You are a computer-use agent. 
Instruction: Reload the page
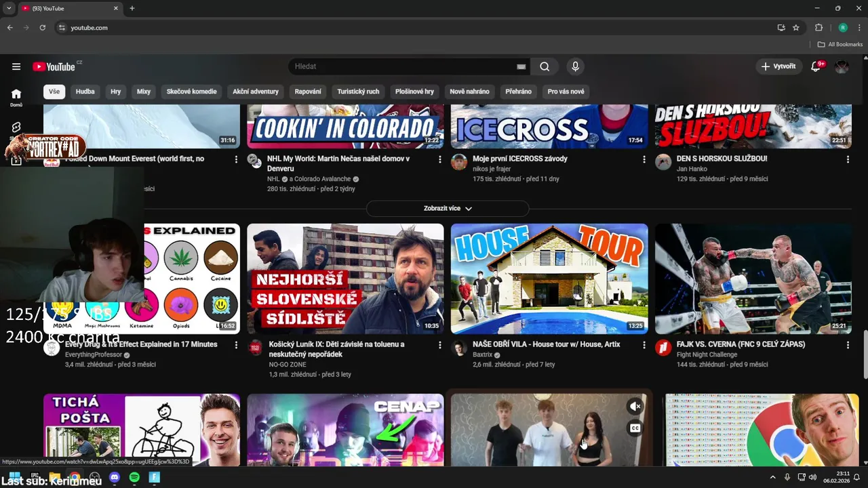[42, 28]
